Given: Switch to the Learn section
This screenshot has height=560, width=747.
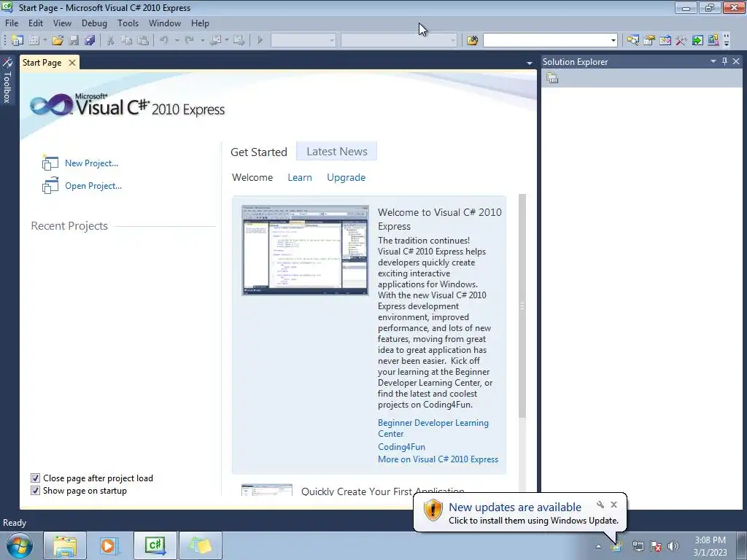Looking at the screenshot, I should click(x=300, y=177).
